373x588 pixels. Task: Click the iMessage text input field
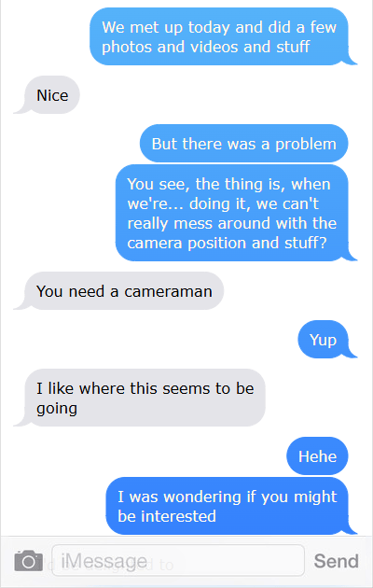pyautogui.click(x=178, y=561)
